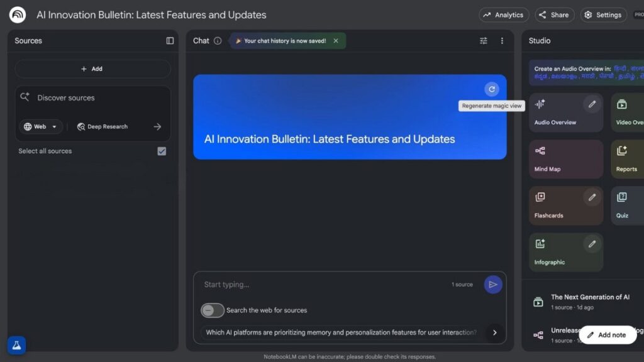Collapse the Sources panel with sidebar icon
Image resolution: width=644 pixels, height=362 pixels.
pyautogui.click(x=170, y=41)
